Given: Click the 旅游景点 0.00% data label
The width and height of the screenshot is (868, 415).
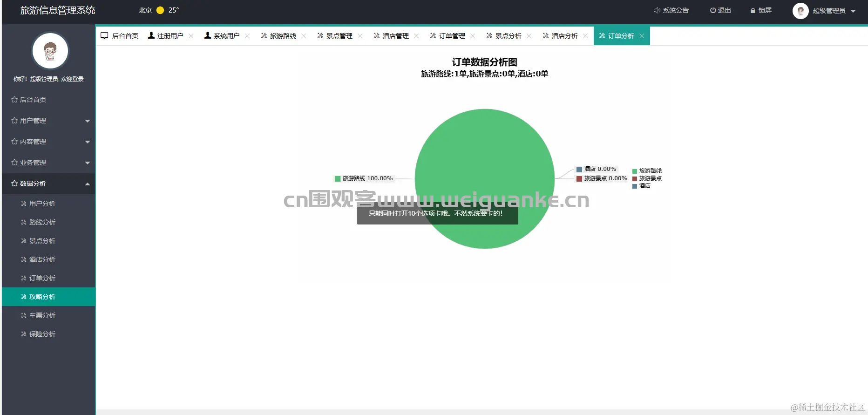Looking at the screenshot, I should pyautogui.click(x=602, y=178).
